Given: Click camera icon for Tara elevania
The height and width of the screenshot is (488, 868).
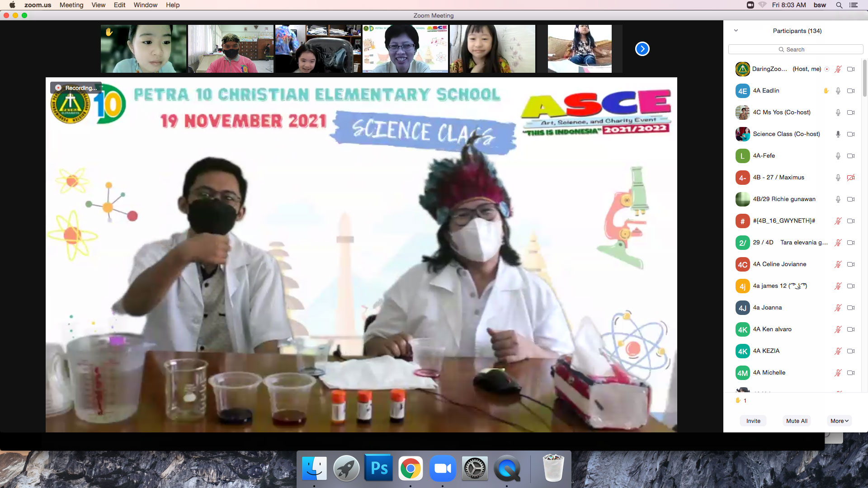Looking at the screenshot, I should (x=851, y=243).
